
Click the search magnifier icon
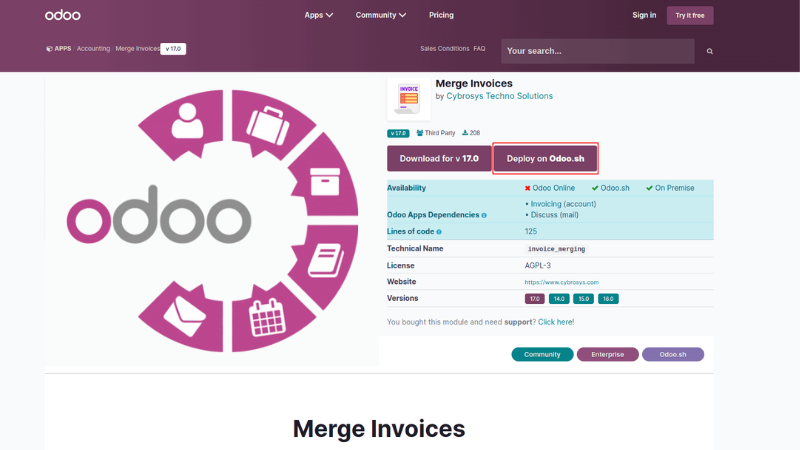(x=709, y=51)
